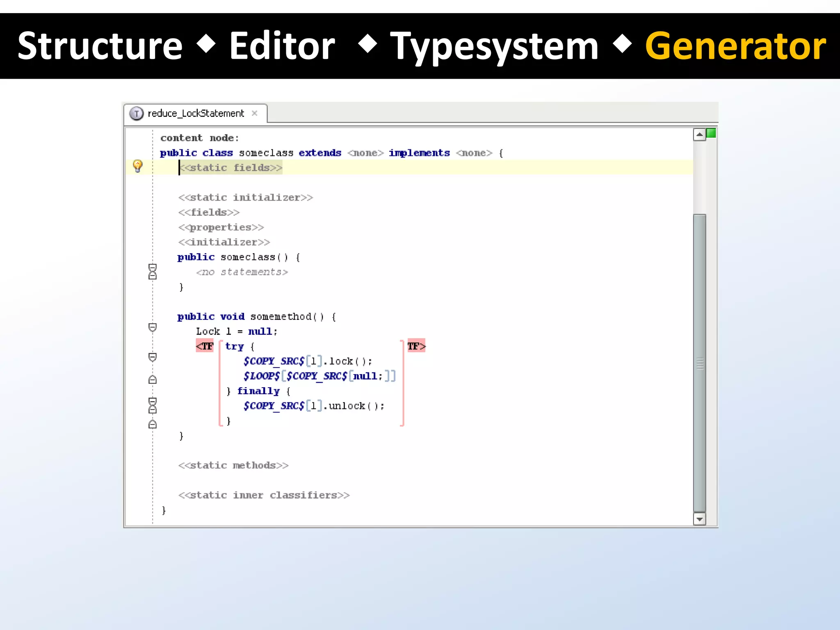Click the implements <none> placeholder

[474, 153]
